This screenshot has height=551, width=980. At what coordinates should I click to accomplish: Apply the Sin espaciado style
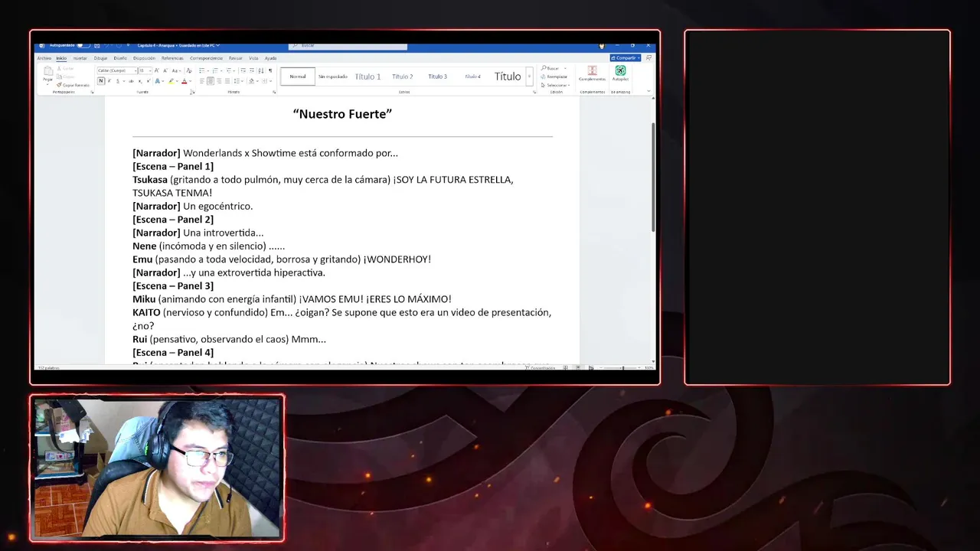point(333,77)
